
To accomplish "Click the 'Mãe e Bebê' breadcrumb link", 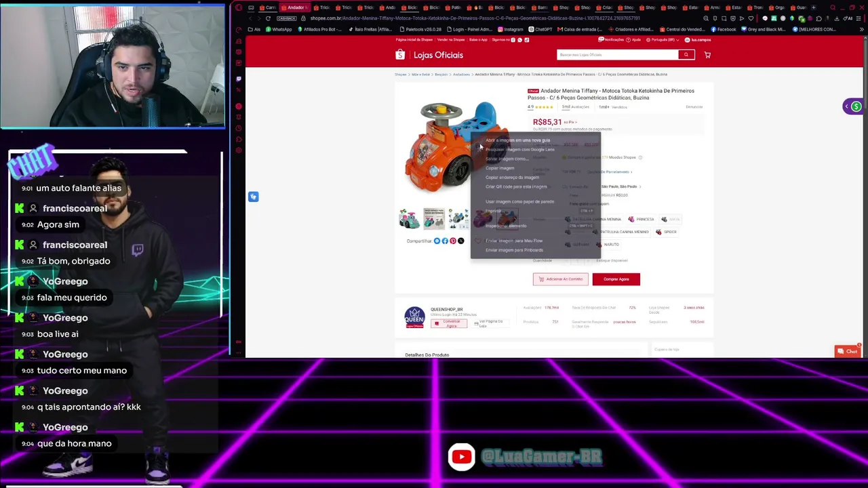I will pyautogui.click(x=420, y=75).
